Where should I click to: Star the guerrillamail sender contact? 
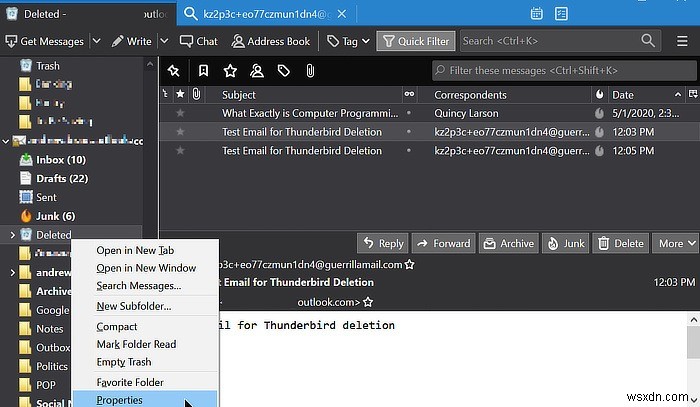click(x=409, y=265)
